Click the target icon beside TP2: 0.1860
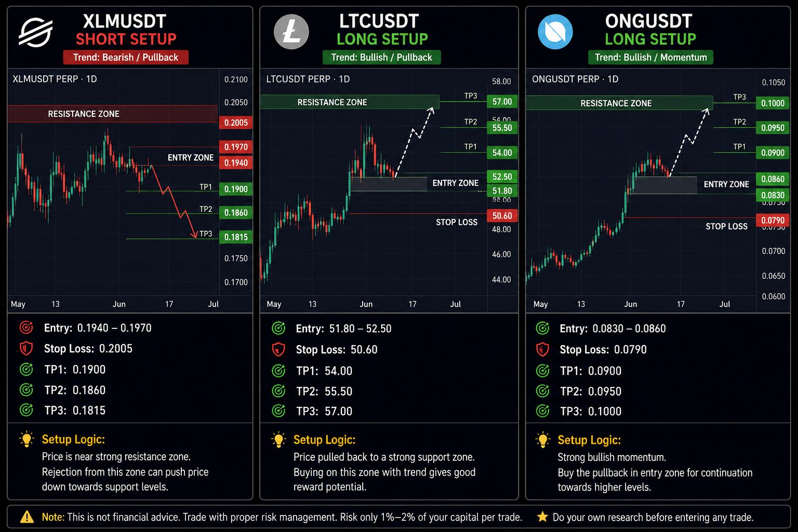The width and height of the screenshot is (798, 532). pos(26,390)
